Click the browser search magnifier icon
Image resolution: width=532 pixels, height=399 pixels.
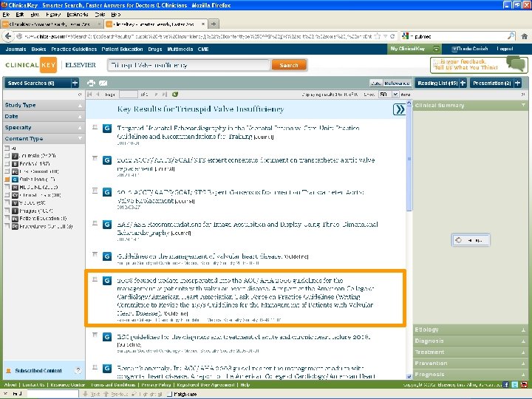pyautogui.click(x=511, y=36)
